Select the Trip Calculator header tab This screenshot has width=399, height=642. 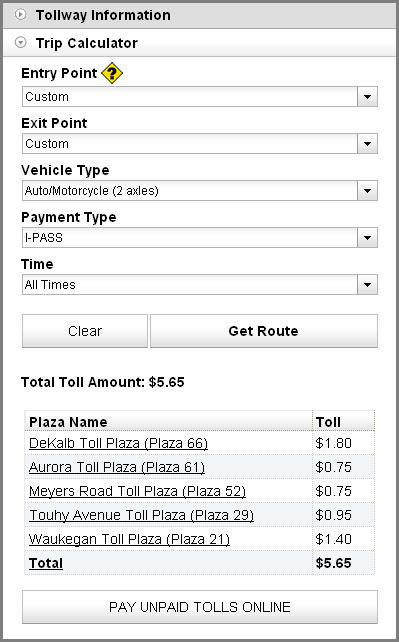pos(199,43)
